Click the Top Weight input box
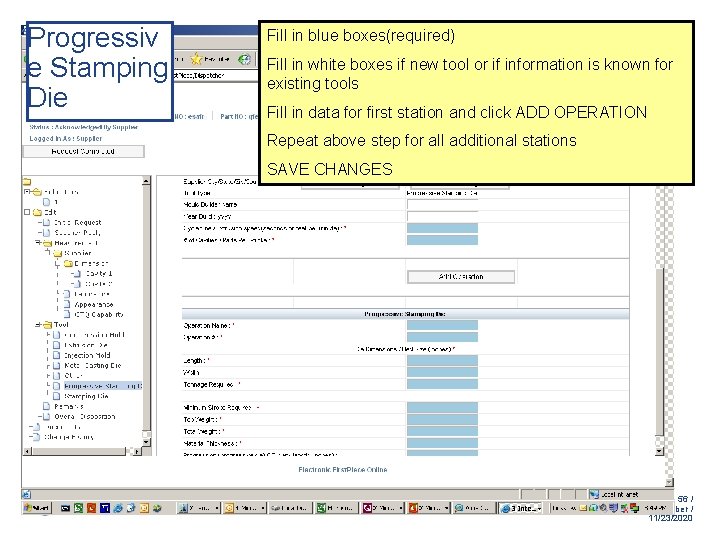This screenshot has height=540, width=720. pos(442,419)
